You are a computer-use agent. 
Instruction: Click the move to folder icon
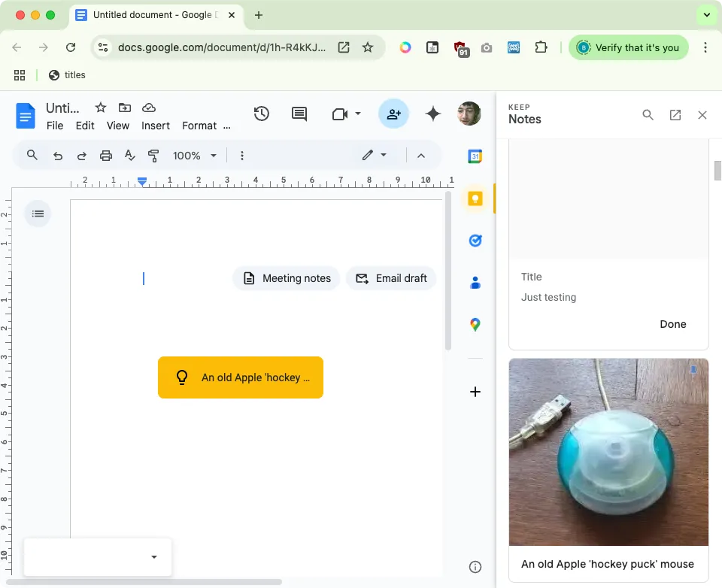pos(125,108)
